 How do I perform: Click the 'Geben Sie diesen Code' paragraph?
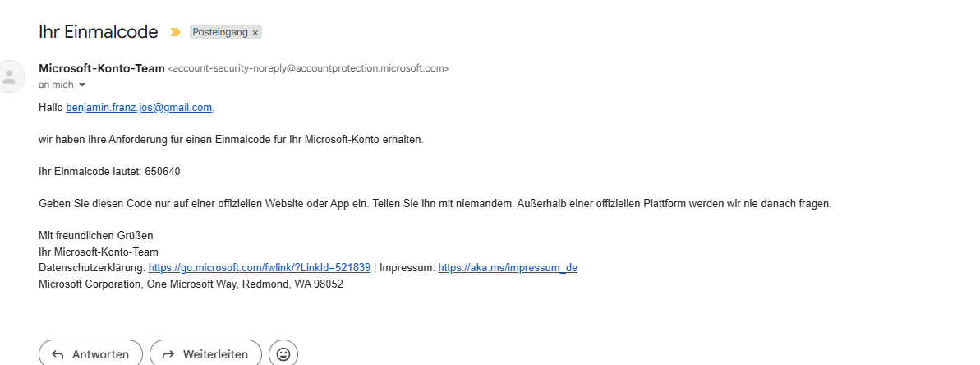click(x=435, y=203)
